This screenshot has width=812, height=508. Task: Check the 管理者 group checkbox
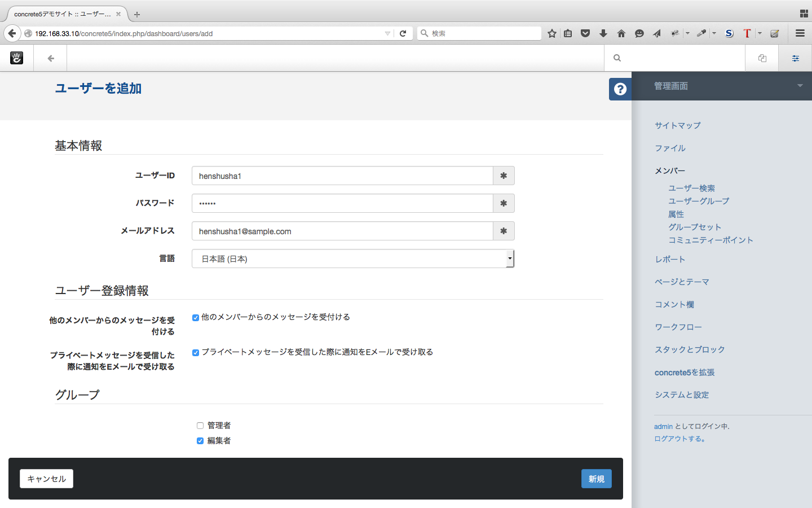(x=200, y=425)
